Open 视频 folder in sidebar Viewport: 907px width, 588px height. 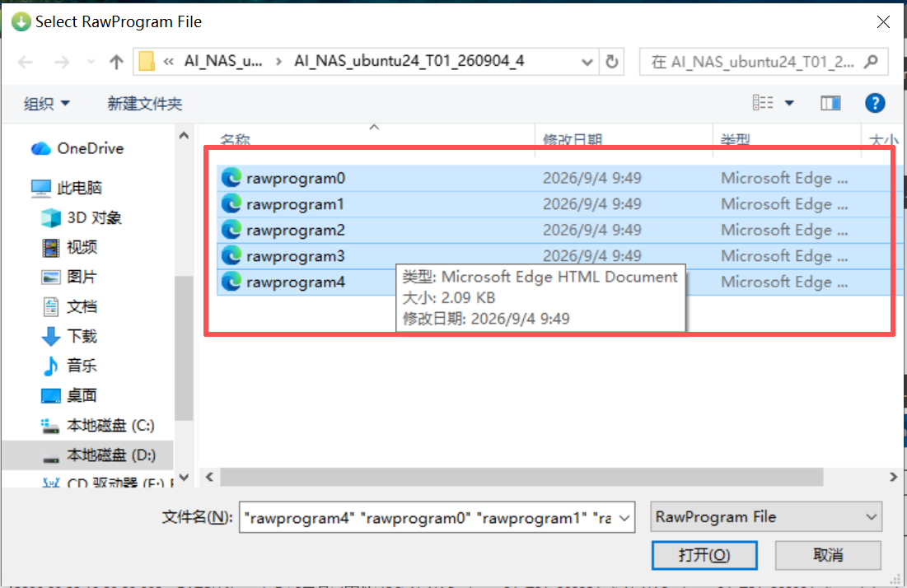point(82,247)
